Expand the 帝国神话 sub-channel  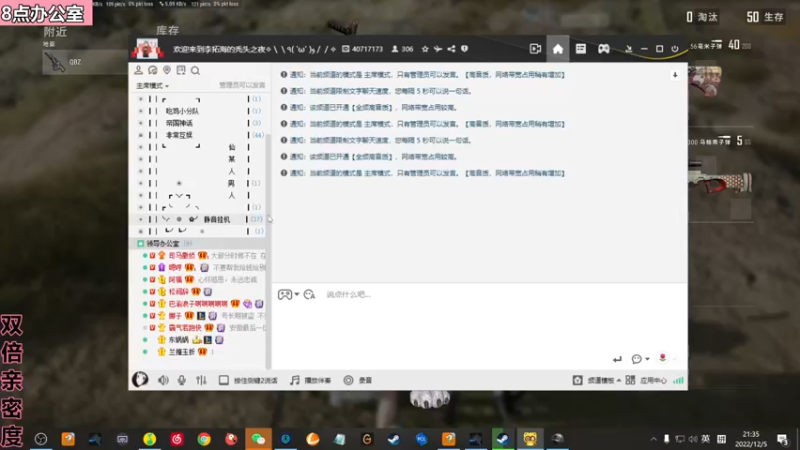[141, 123]
